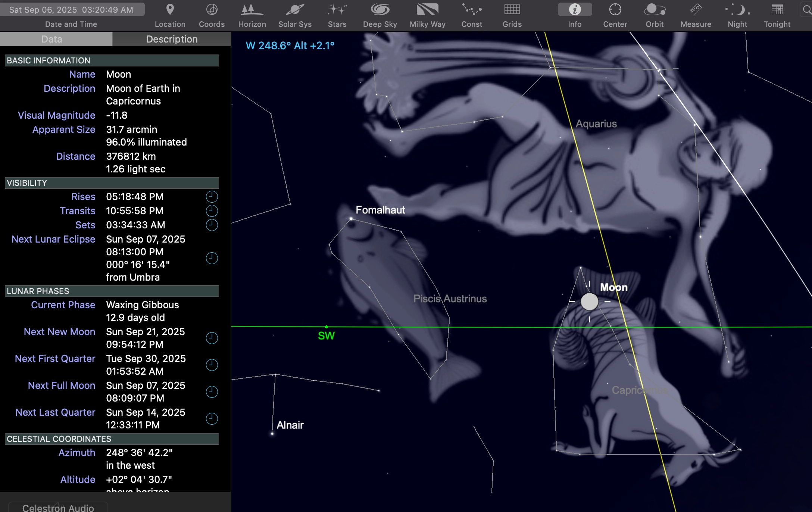Click the VISIBILITY section header

point(112,183)
